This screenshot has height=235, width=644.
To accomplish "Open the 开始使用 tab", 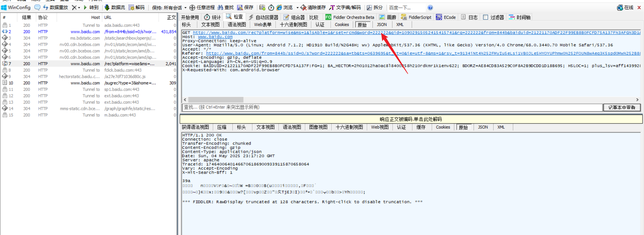I will (190, 17).
